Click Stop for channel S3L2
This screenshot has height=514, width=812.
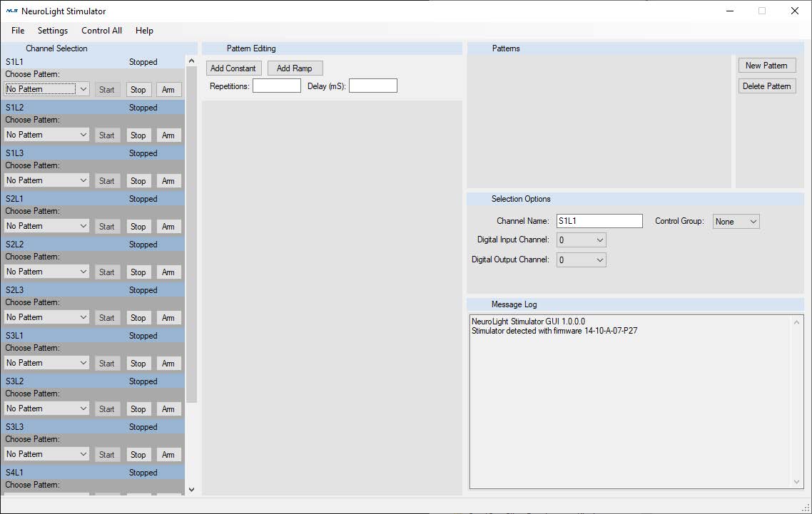click(139, 409)
